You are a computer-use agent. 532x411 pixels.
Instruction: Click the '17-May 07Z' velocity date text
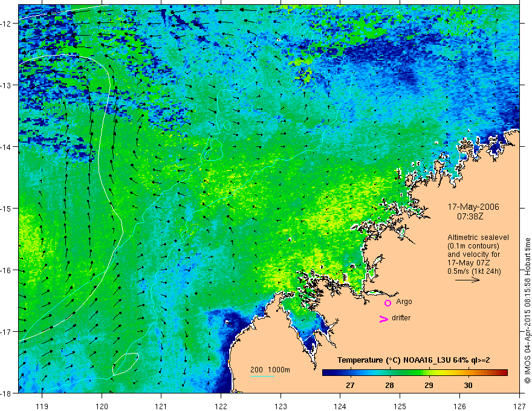click(469, 263)
